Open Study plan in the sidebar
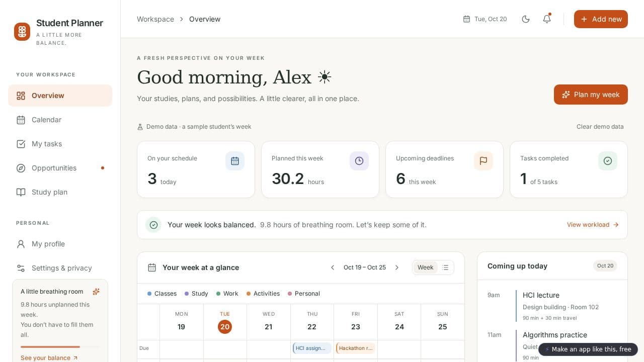This screenshot has height=362, width=644. pyautogui.click(x=60, y=192)
